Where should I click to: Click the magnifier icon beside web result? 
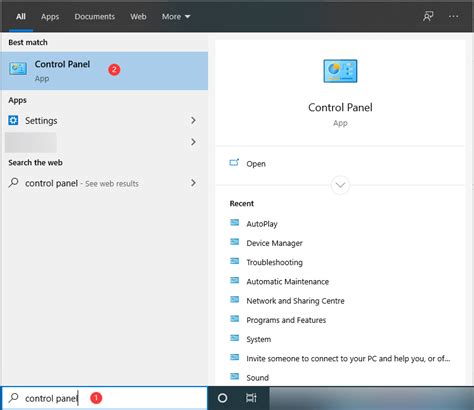13,183
